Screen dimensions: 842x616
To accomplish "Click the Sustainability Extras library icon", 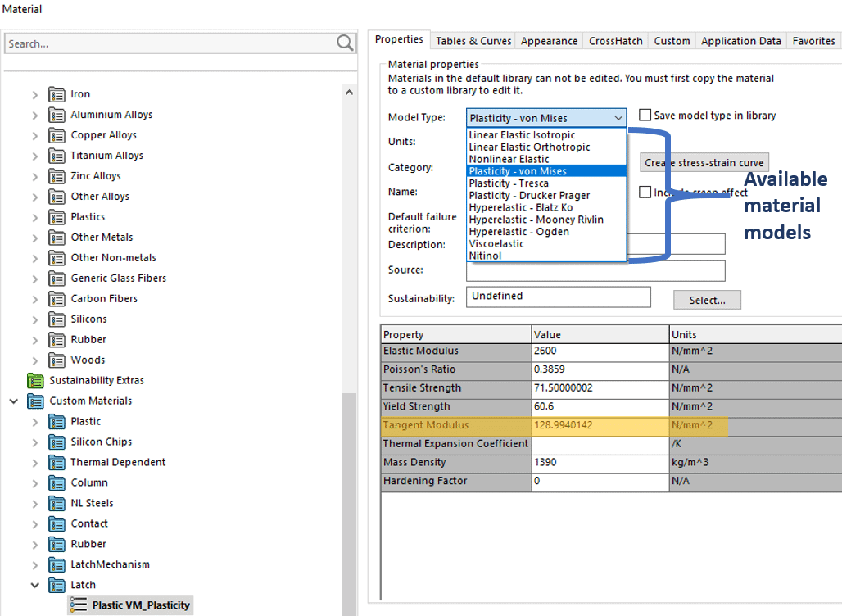I will [x=35, y=381].
